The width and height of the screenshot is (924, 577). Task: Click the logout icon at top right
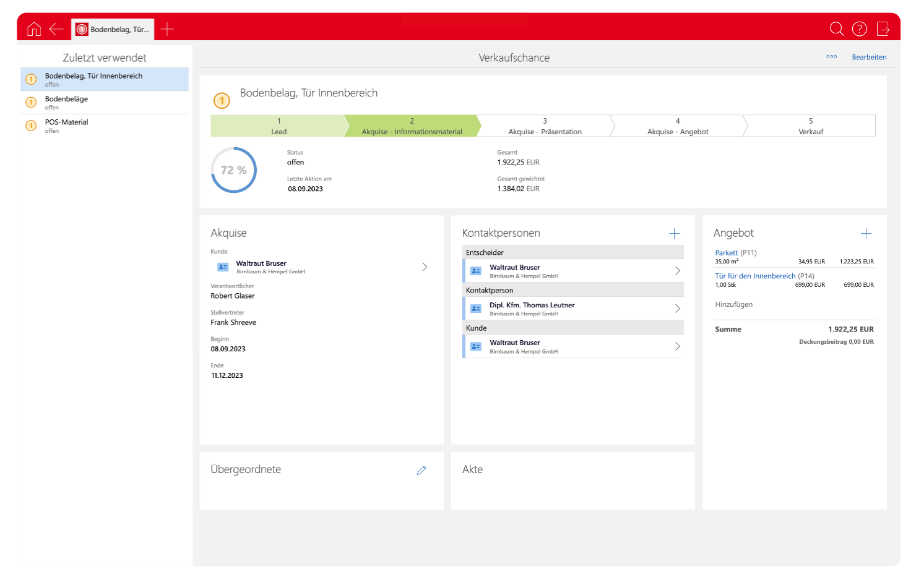(x=883, y=29)
